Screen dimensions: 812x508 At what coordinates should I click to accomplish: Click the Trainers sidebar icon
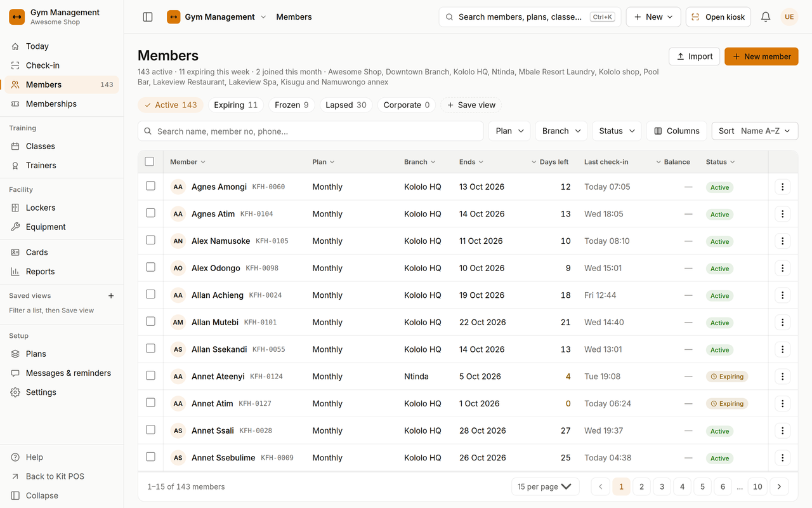pyautogui.click(x=15, y=165)
